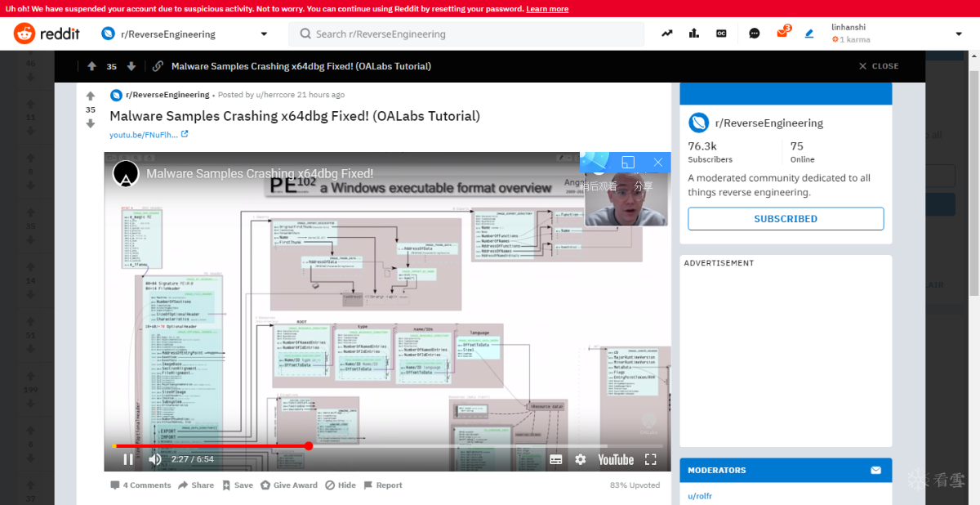The image size is (980, 505).
Task: Click the moderator u/rolfr link
Action: coord(700,496)
